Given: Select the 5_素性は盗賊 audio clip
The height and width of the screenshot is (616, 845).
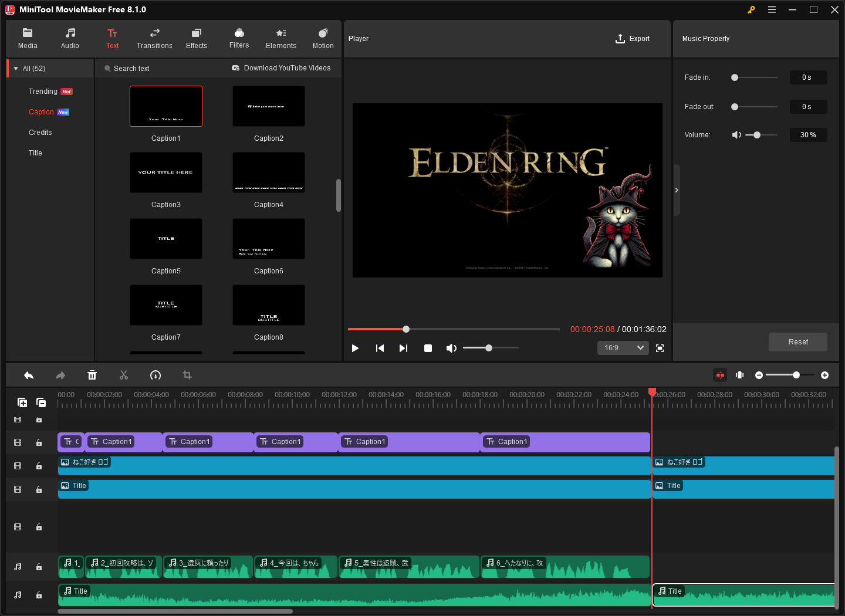Looking at the screenshot, I should click(x=408, y=567).
